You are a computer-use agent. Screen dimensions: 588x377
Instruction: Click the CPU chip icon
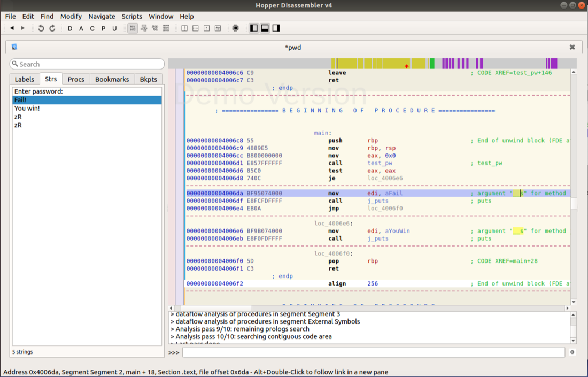click(235, 28)
